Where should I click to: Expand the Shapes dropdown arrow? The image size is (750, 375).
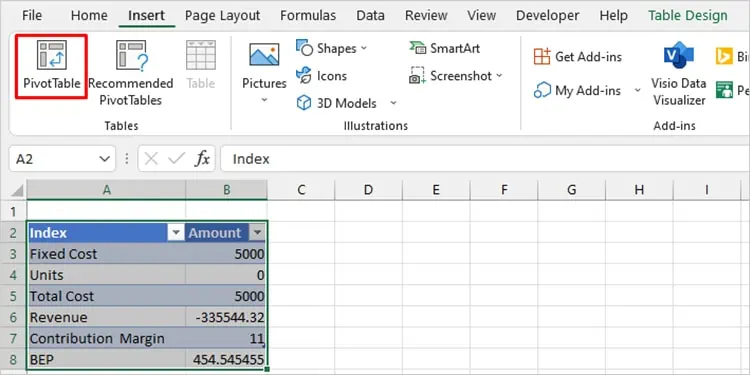coord(364,48)
